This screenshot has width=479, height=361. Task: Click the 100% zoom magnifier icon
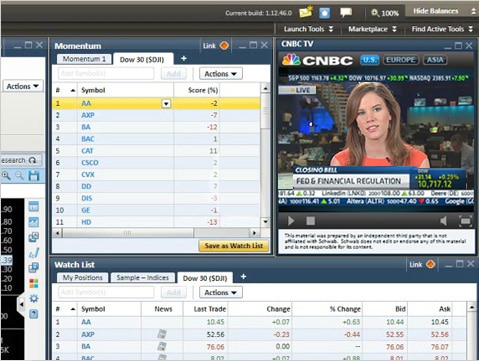tap(375, 13)
